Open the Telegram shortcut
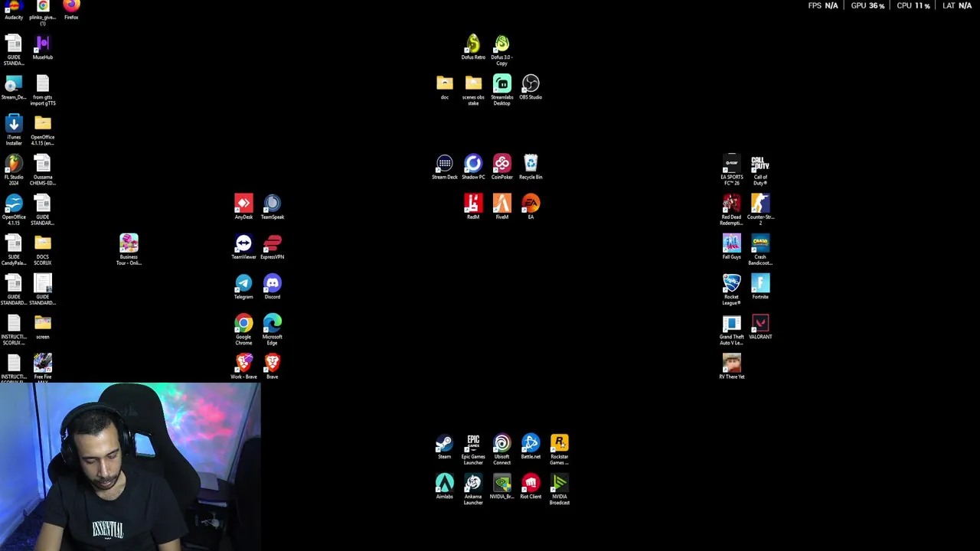 pos(243,286)
